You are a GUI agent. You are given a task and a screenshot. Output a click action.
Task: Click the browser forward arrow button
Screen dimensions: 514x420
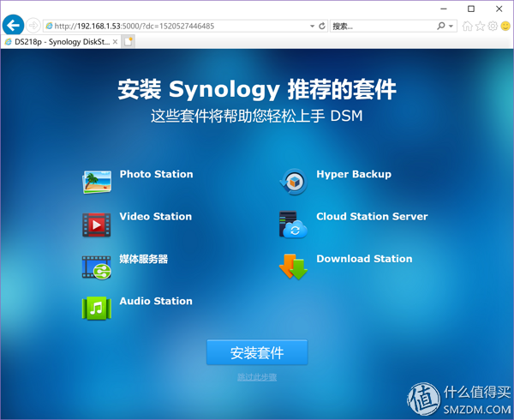[x=33, y=26]
